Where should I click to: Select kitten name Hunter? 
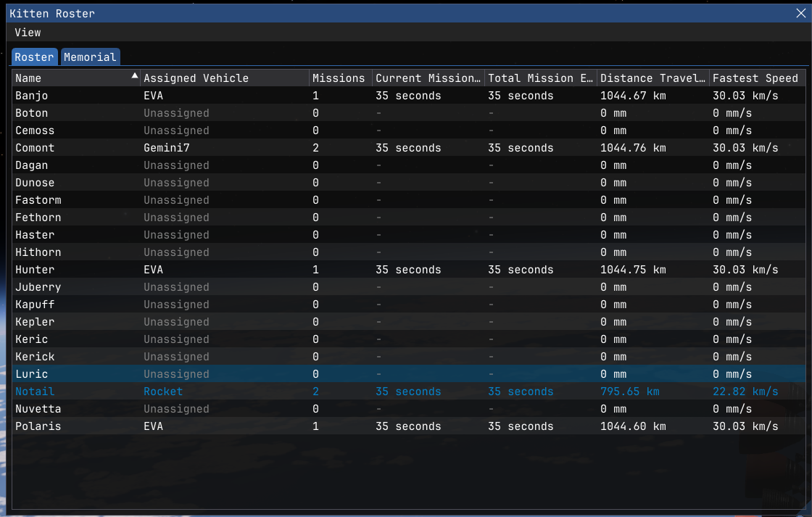(x=35, y=270)
